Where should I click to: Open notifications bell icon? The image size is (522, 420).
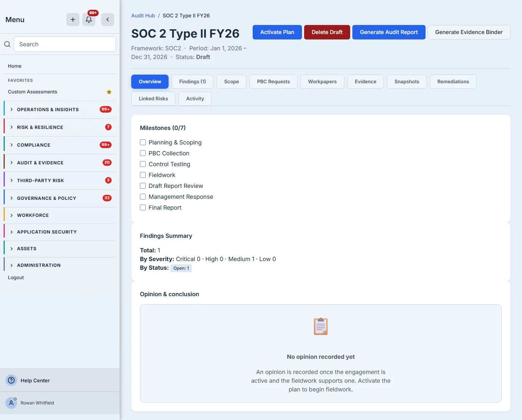pos(89,20)
